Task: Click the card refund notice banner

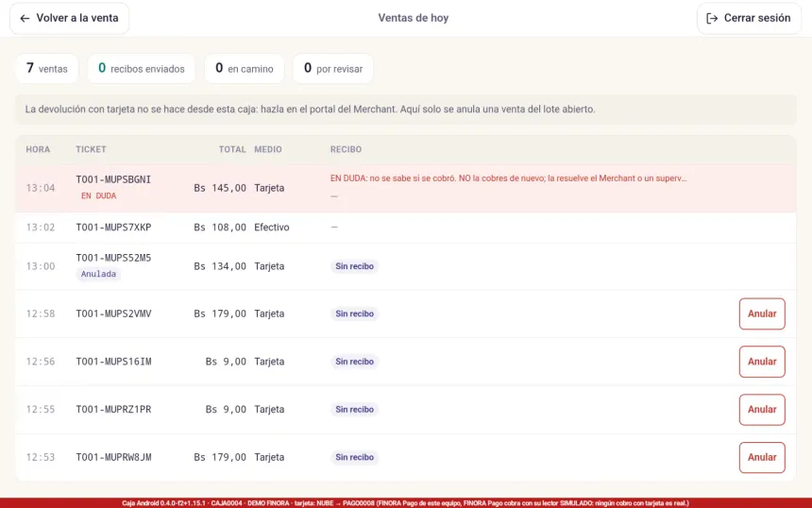Action: click(405, 110)
